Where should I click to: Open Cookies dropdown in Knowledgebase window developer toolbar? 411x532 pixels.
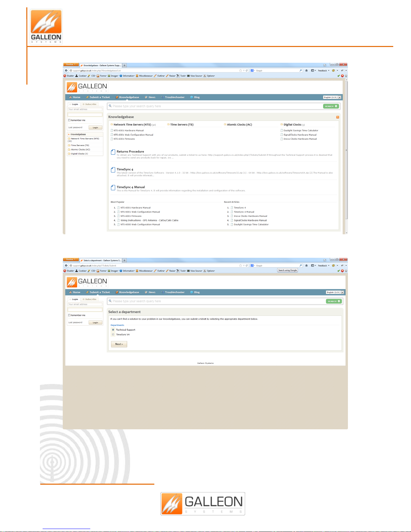coord(81,76)
